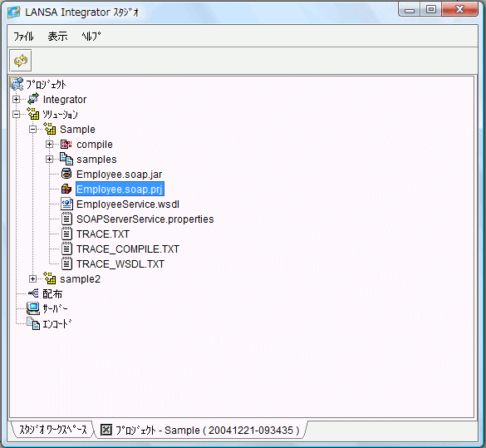Select the Employee.soap.jar jar icon
Screen dimensions: 486x448
(x=66, y=174)
